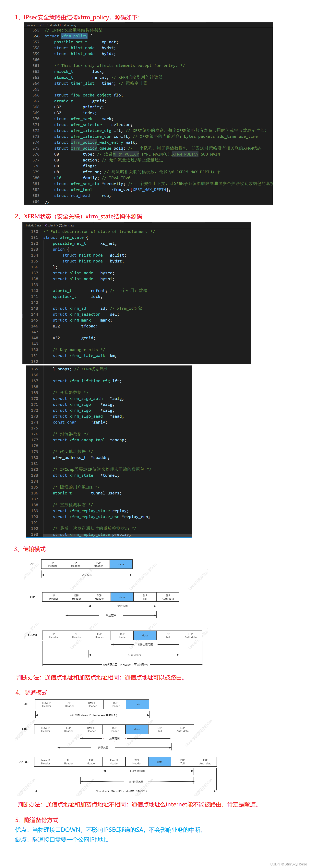Click 'xfrm_state_walk' on line 151
This screenshot has height=868, width=310.
point(87,356)
